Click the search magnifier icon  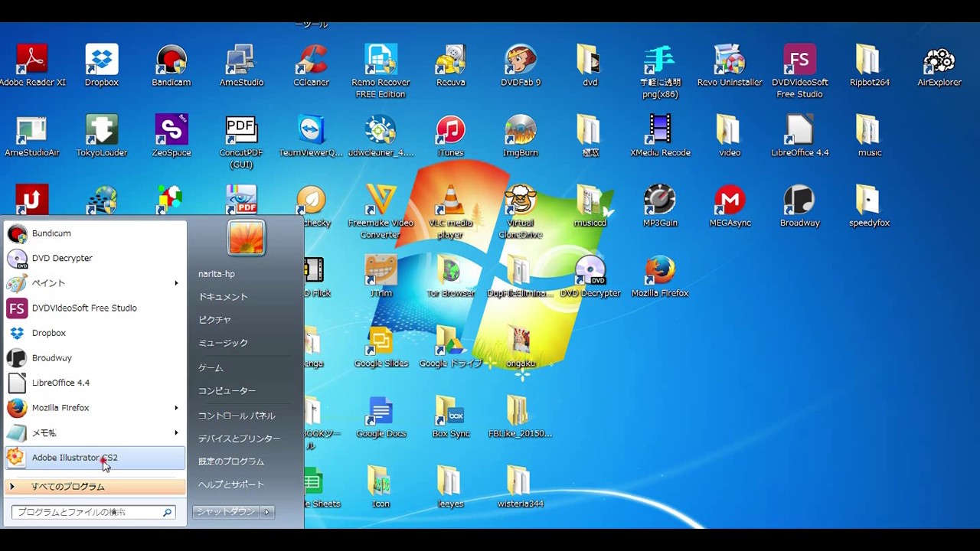click(x=167, y=512)
